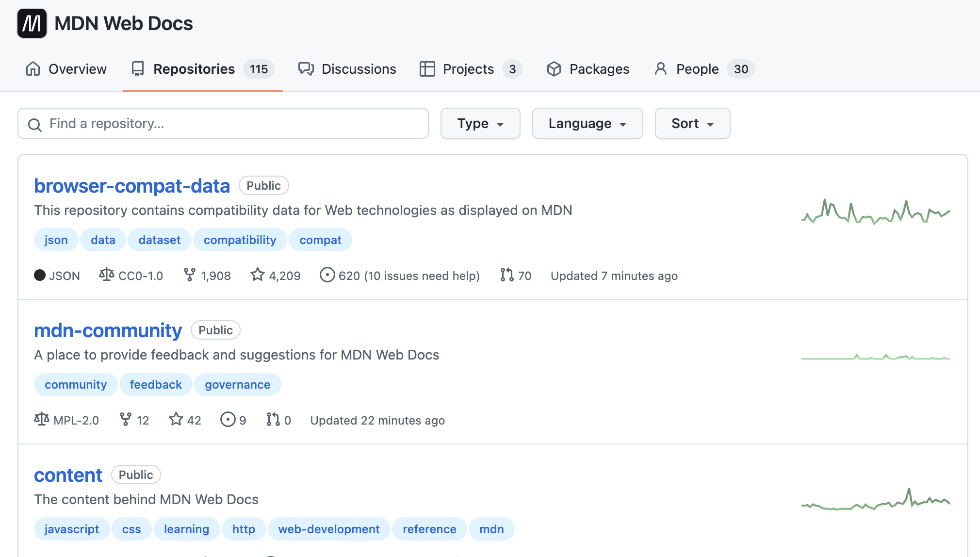The image size is (980, 557).
Task: Click the data topic tag
Action: point(103,240)
